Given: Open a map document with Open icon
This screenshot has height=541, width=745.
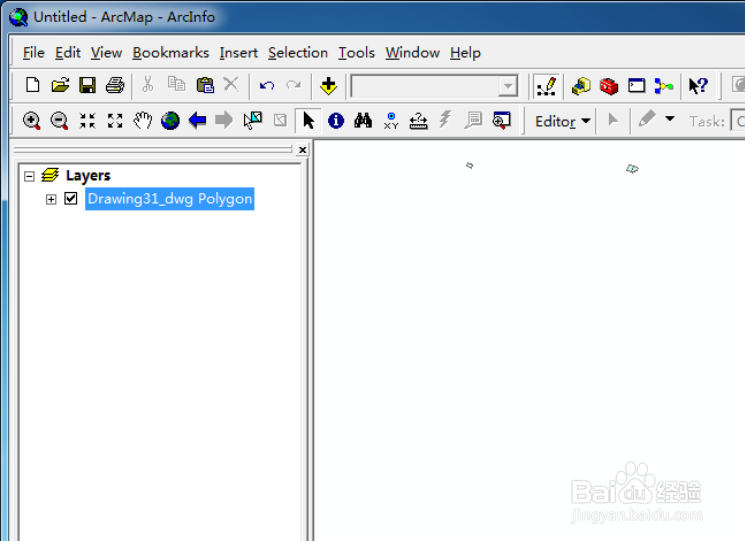Looking at the screenshot, I should (x=60, y=85).
